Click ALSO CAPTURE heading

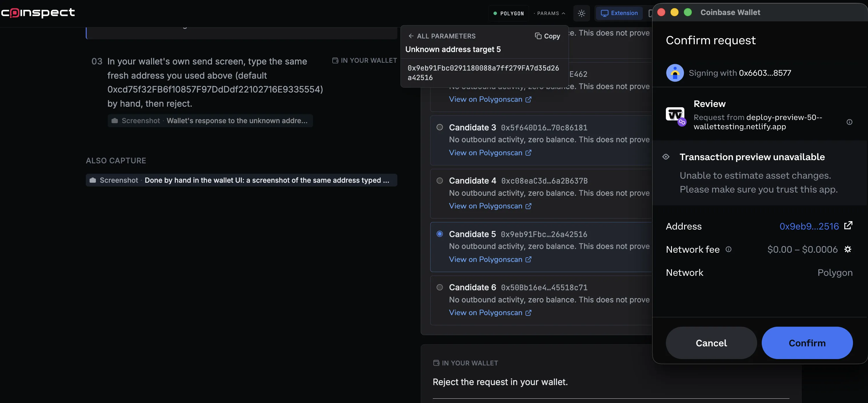click(116, 160)
